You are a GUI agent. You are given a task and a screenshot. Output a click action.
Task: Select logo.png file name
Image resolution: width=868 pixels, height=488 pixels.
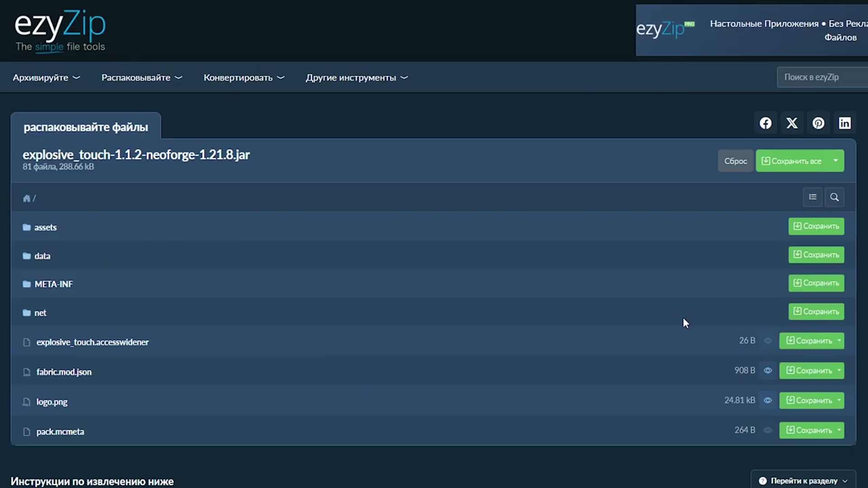tap(52, 402)
